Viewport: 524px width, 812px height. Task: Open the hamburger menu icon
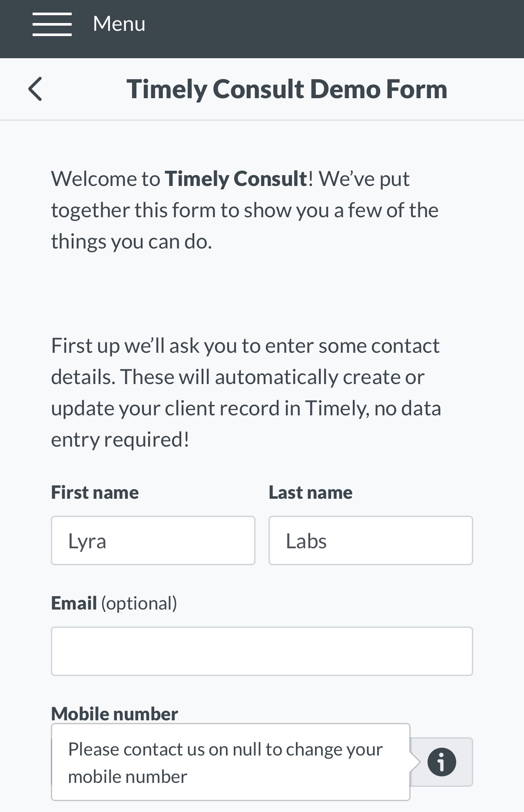click(52, 24)
